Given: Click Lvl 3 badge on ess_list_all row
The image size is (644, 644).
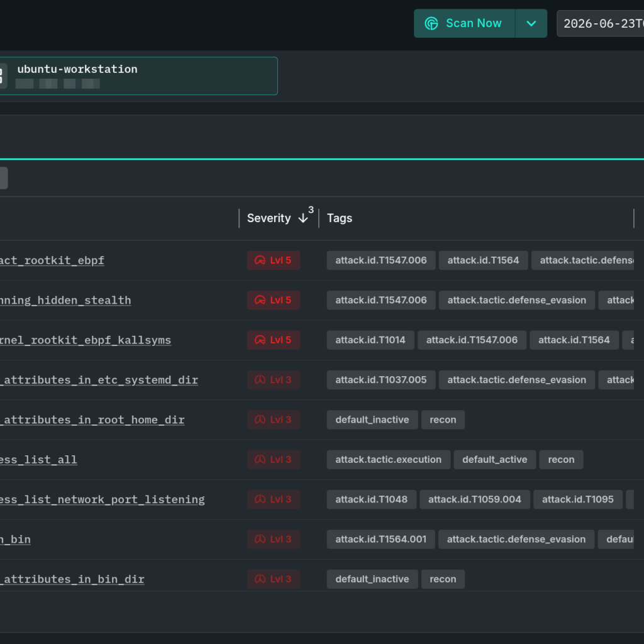Looking at the screenshot, I should [274, 460].
